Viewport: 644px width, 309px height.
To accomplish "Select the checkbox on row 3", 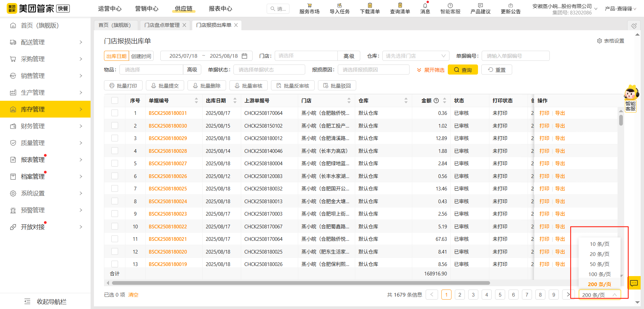I will (115, 138).
